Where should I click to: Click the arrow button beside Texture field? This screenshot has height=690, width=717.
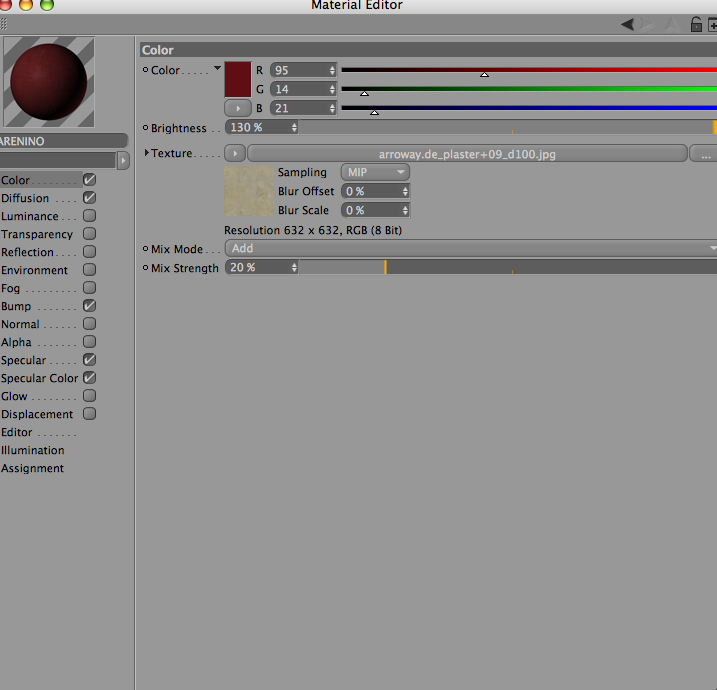click(235, 154)
